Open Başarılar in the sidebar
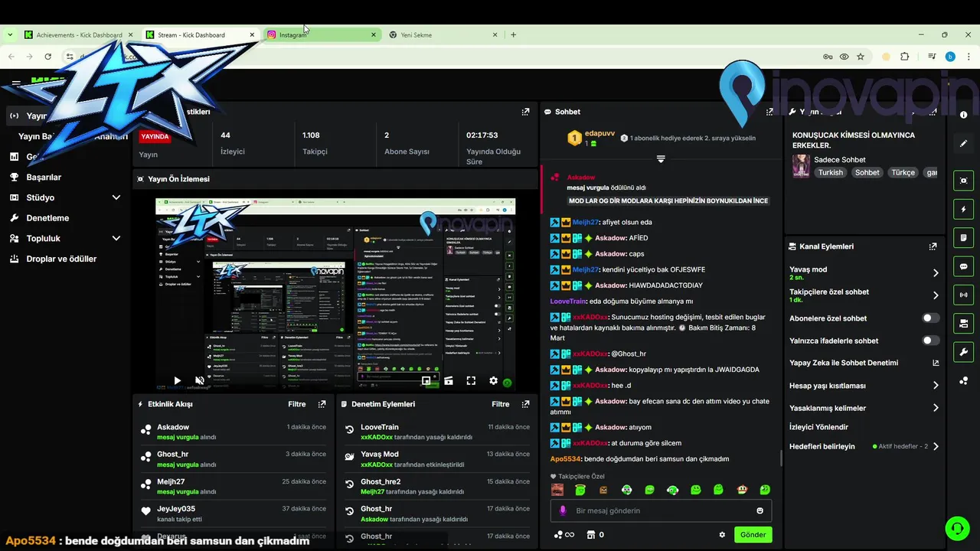 (44, 177)
